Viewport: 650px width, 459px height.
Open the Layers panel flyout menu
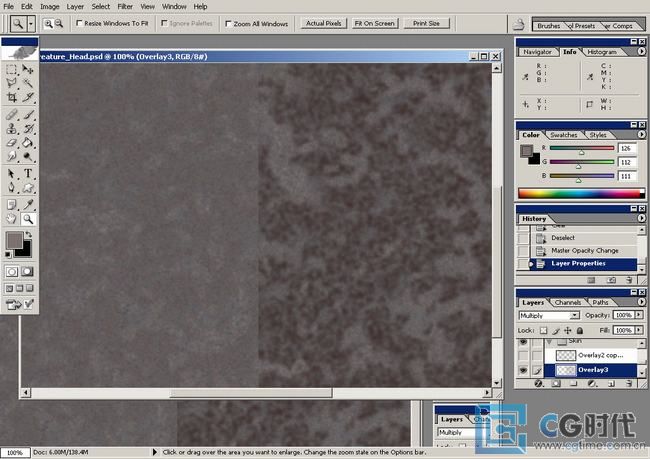(x=641, y=302)
